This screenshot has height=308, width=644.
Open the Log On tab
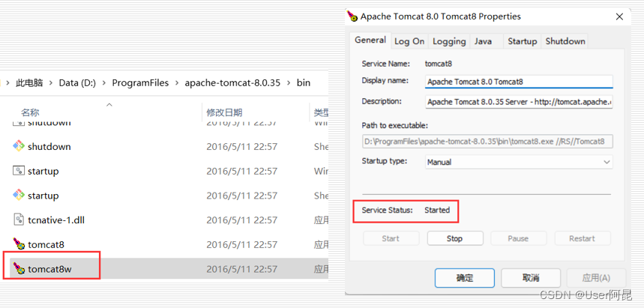click(409, 41)
